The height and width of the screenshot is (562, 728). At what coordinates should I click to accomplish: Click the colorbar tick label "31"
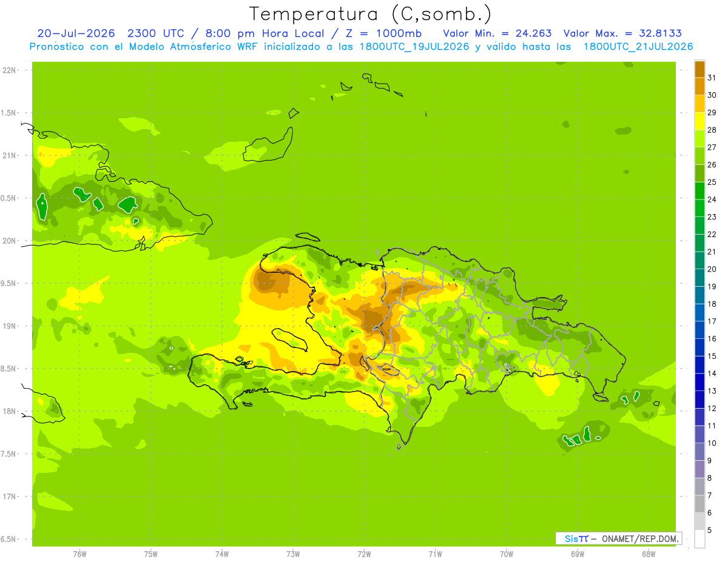tap(712, 78)
